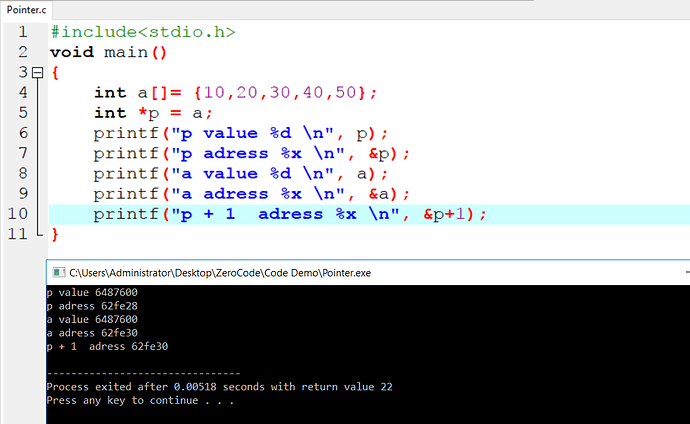Click the printf "p value" statement
The height and width of the screenshot is (424, 690).
tap(240, 133)
